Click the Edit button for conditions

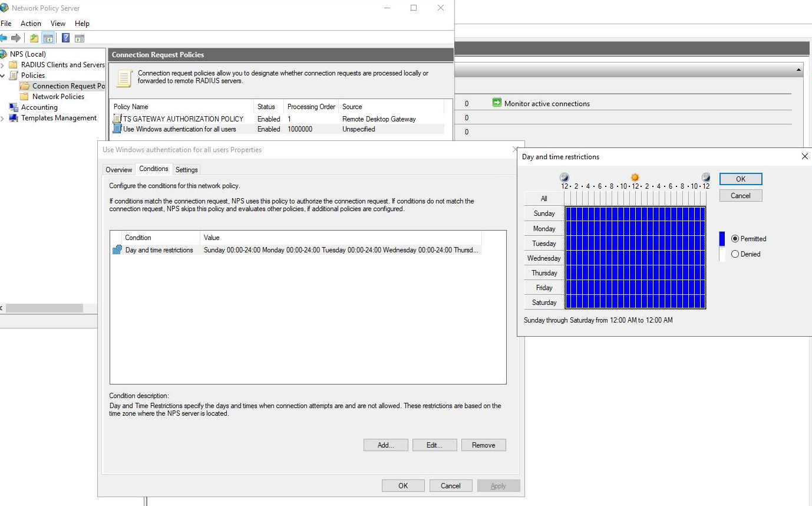pyautogui.click(x=434, y=445)
